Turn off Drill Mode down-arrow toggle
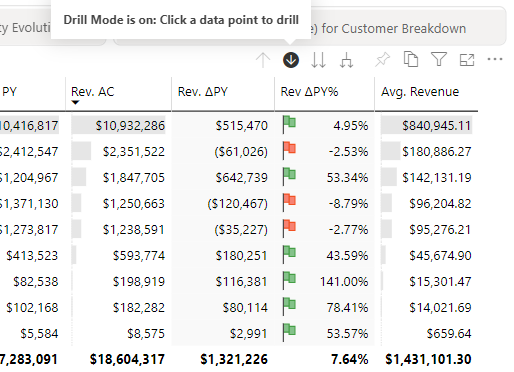The height and width of the screenshot is (372, 514). [x=291, y=60]
